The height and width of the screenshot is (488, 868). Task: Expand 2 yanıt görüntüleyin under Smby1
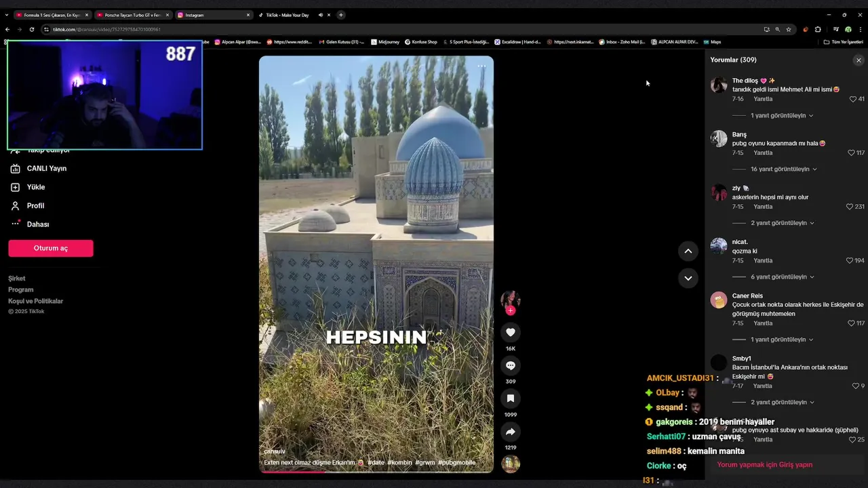[782, 403]
